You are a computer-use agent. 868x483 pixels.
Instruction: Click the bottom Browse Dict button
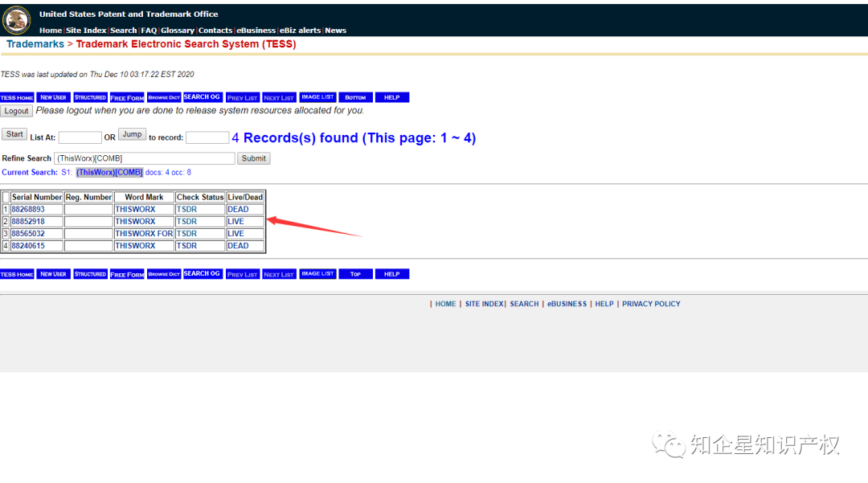click(164, 274)
